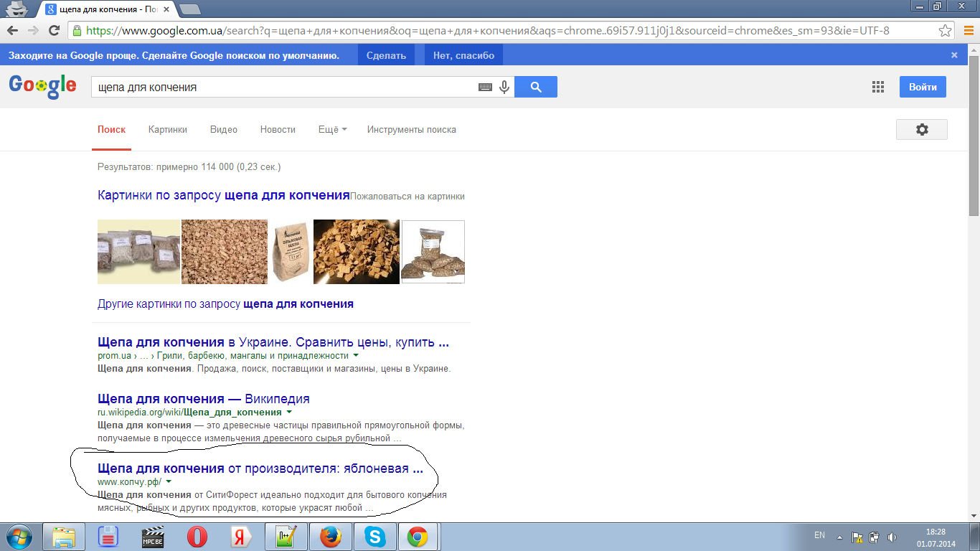Screen dimensions: 980x551
Task: Show hidden system tray icons
Action: [x=839, y=537]
